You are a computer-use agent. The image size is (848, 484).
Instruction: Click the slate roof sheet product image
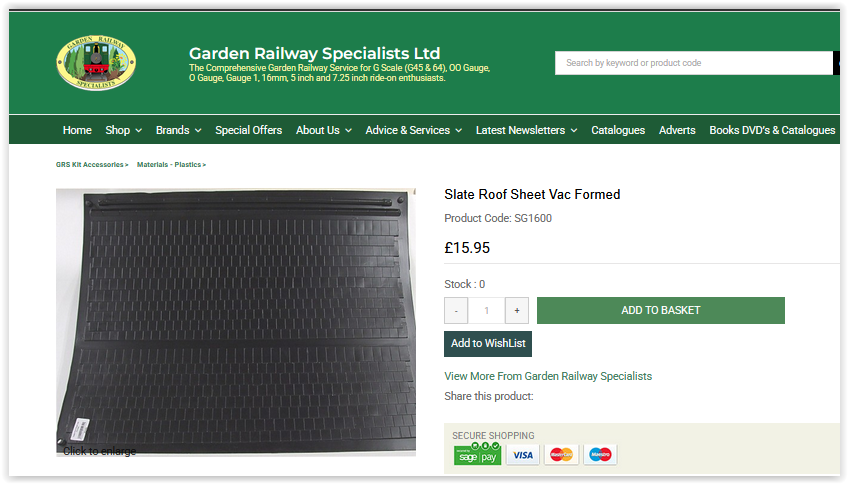tap(236, 322)
